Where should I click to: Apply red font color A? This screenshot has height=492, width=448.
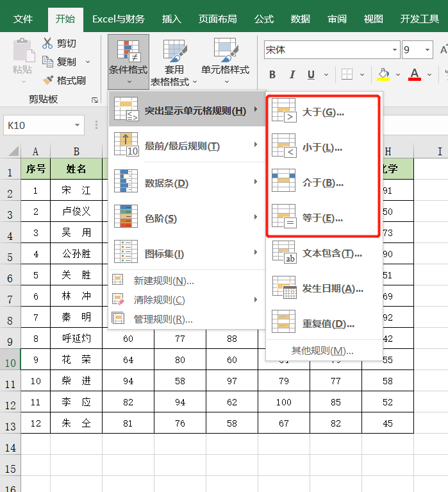click(x=415, y=74)
